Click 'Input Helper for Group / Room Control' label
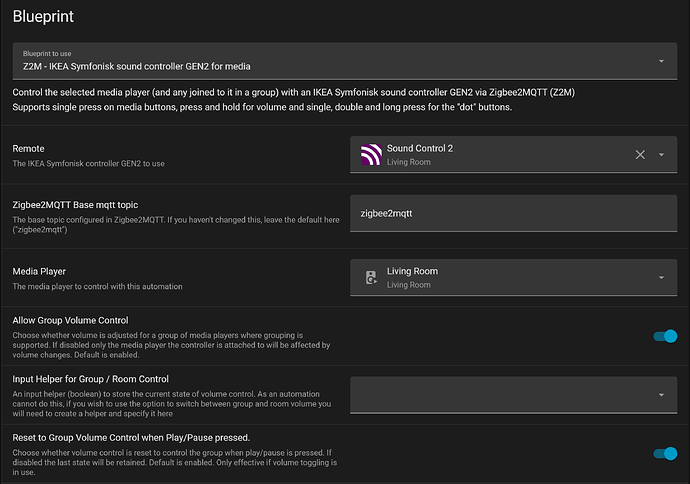Viewport: 690px width, 484px height. pyautogui.click(x=90, y=379)
